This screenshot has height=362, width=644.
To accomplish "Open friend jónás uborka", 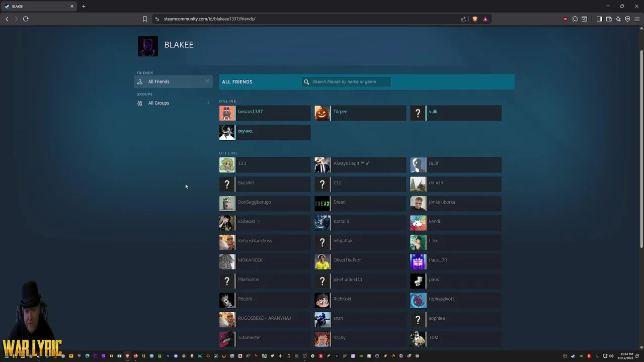I will [x=456, y=204].
